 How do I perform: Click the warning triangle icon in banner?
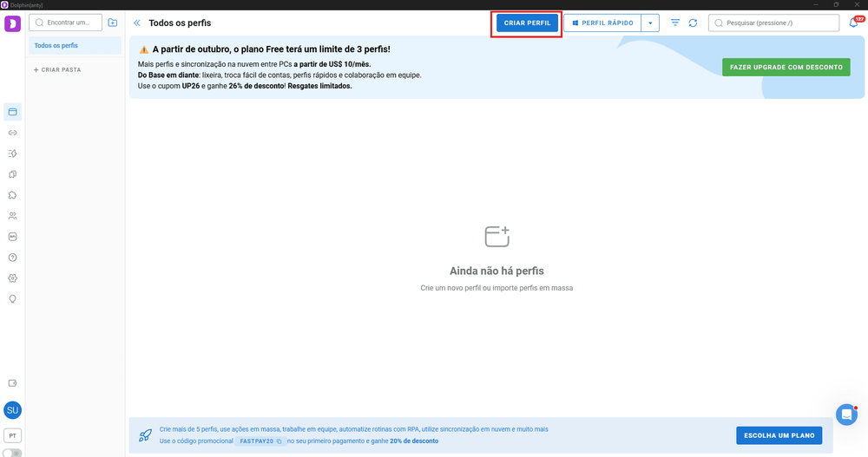[144, 49]
